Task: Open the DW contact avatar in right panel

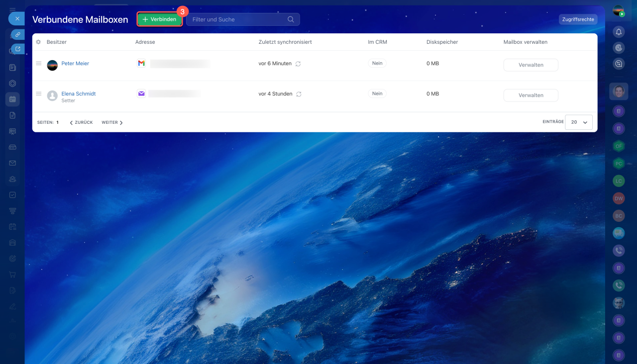Action: pos(619,198)
